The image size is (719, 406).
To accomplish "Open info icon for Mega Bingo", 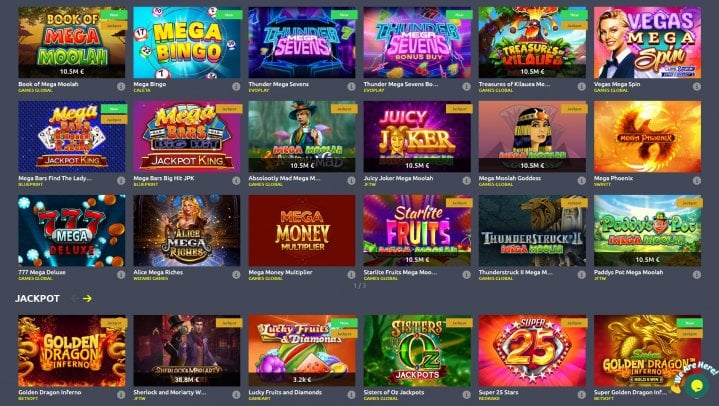I will click(x=236, y=86).
